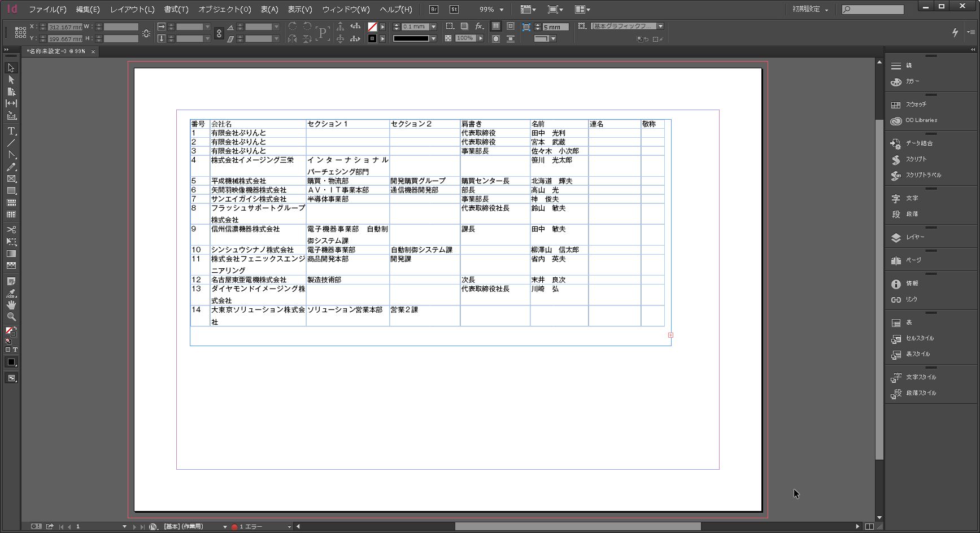Image resolution: width=980 pixels, height=533 pixels.
Task: Click the horizontal scrollbar thumb
Action: (578, 526)
